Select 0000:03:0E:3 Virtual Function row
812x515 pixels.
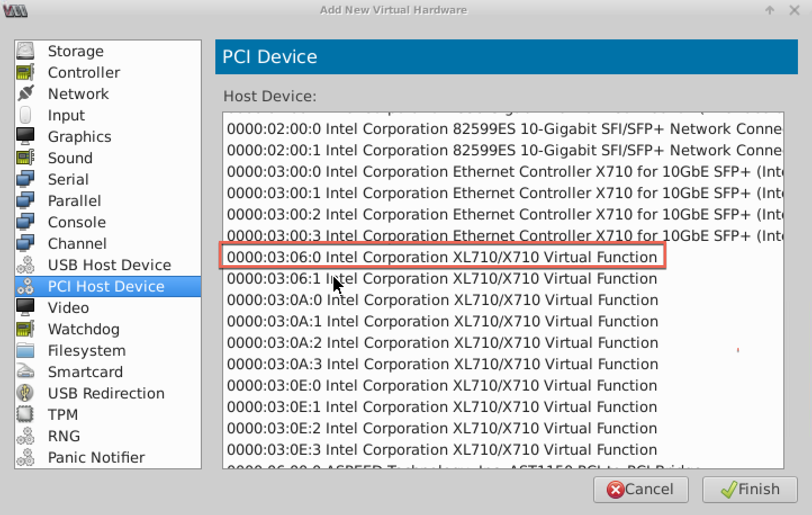503,450
